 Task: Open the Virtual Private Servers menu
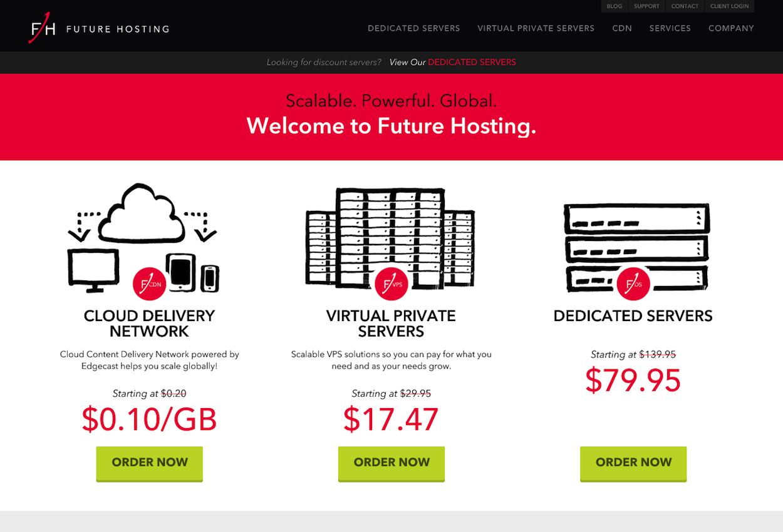pos(536,28)
